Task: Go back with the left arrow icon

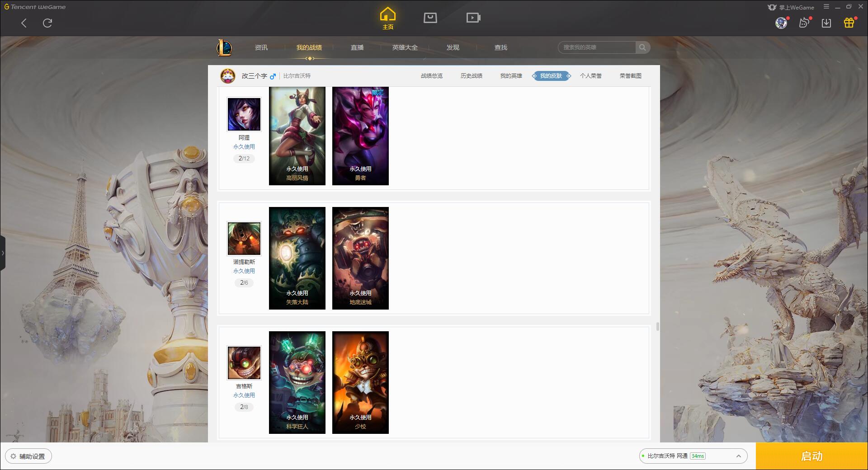Action: (24, 23)
